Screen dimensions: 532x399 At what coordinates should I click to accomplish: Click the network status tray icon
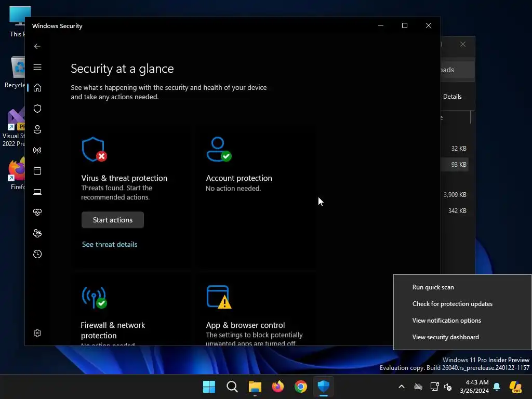tap(434, 387)
